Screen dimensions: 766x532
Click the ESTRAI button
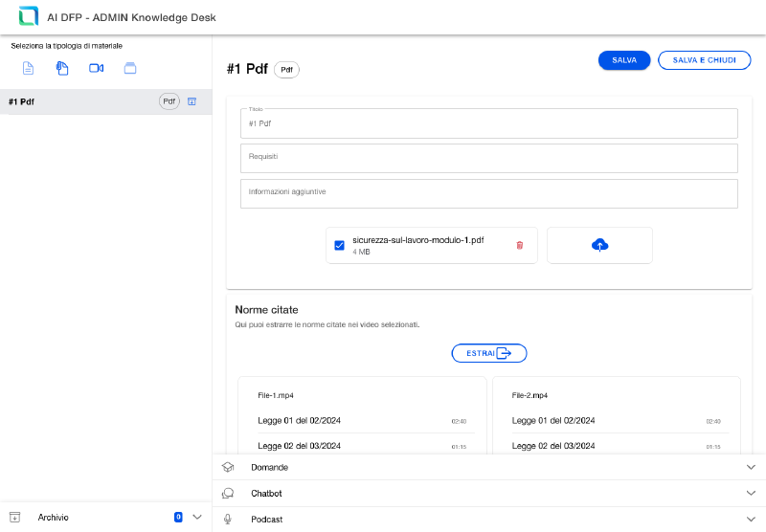point(489,353)
